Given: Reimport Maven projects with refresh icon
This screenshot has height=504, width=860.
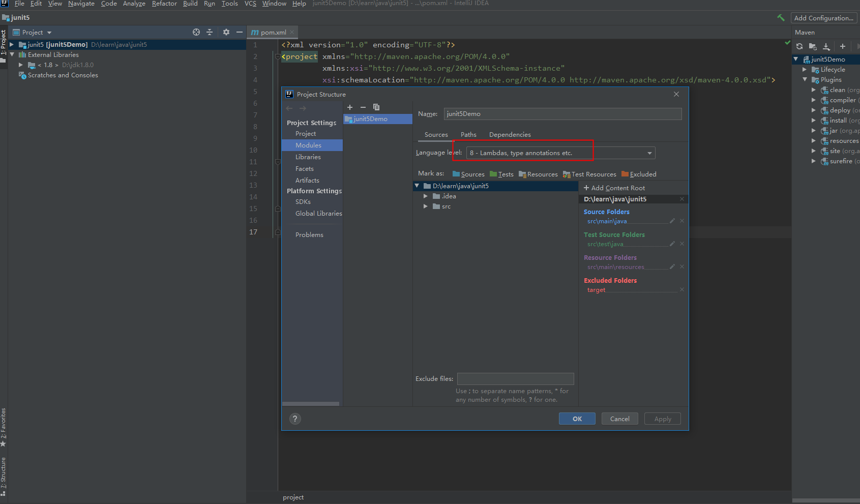Looking at the screenshot, I should point(799,46).
